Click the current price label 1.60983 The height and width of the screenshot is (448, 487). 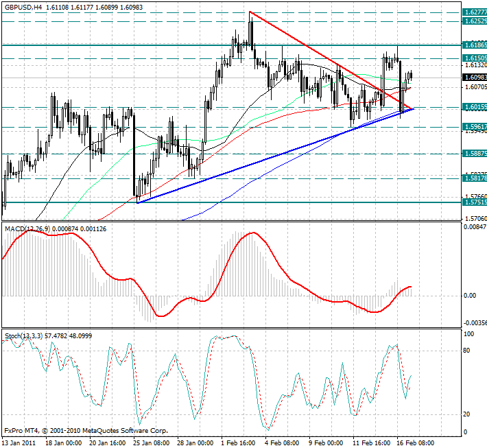coord(475,78)
